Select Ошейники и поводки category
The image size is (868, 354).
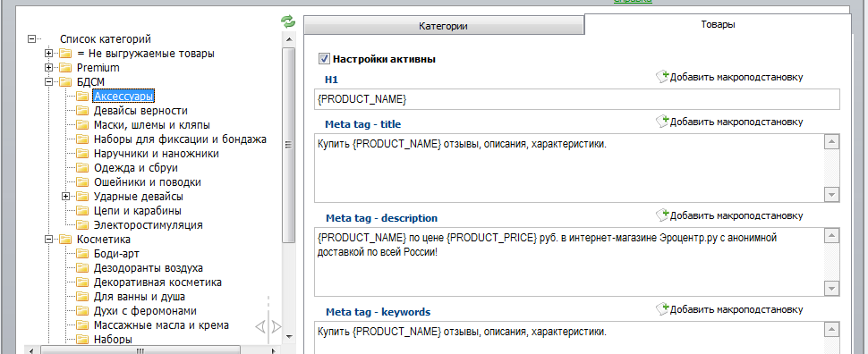(148, 182)
